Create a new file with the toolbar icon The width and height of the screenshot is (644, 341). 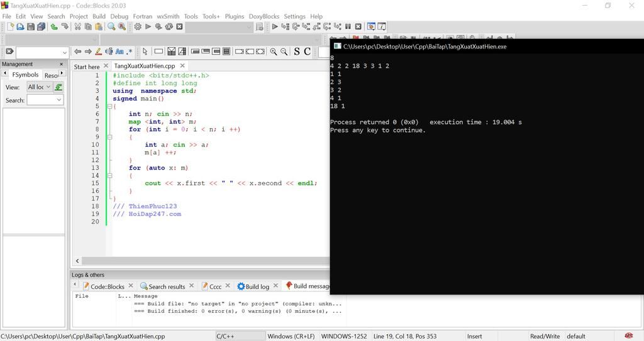pyautogui.click(x=10, y=26)
